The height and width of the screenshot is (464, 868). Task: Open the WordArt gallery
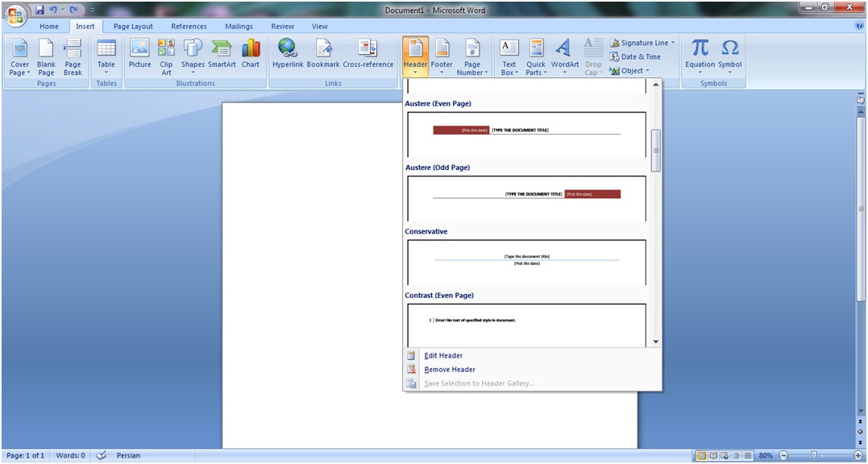pyautogui.click(x=565, y=57)
